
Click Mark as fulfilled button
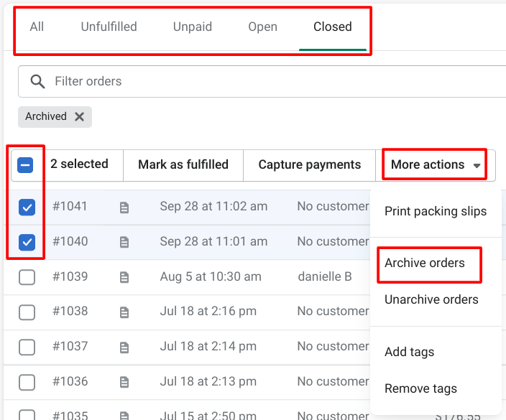point(183,164)
